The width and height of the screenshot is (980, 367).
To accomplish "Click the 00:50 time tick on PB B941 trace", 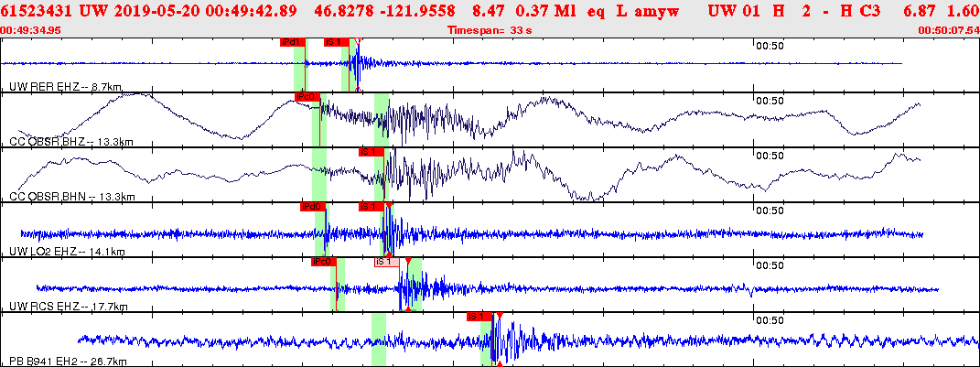I will [770, 320].
